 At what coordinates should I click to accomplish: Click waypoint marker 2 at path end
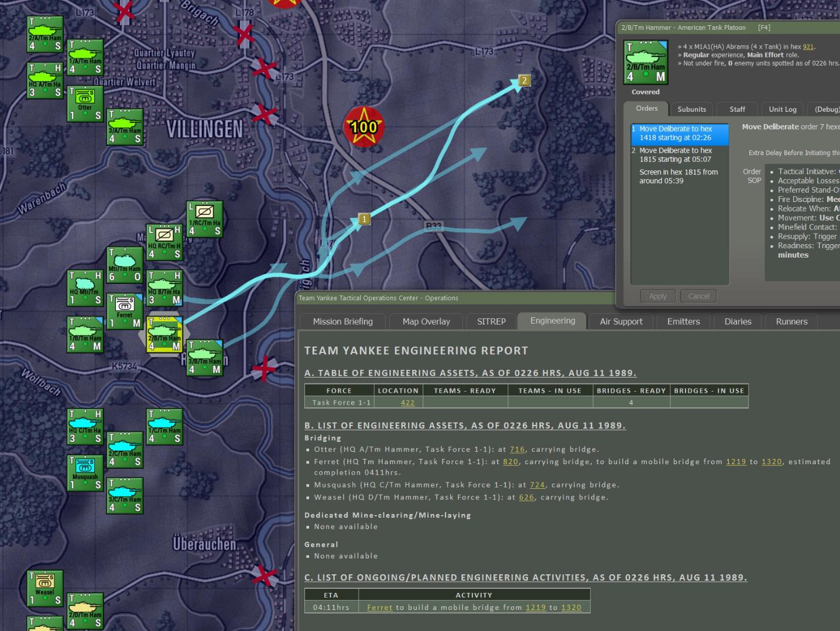pos(524,80)
